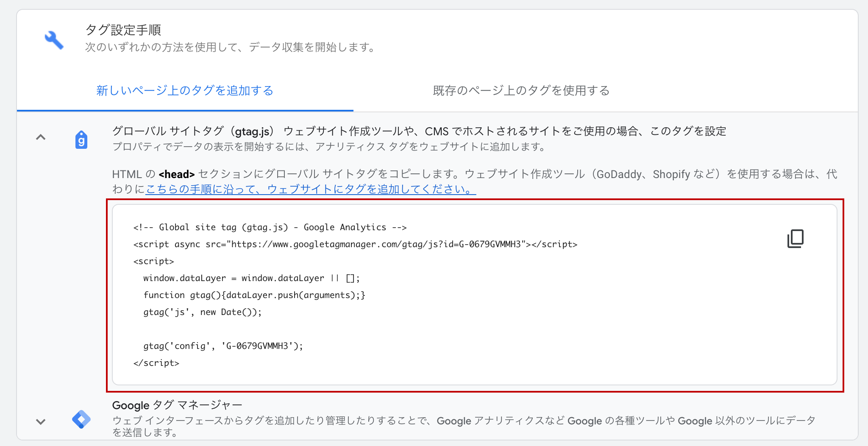This screenshot has width=868, height=446.
Task: Copy the gtag.js code snippet
Action: (795, 239)
